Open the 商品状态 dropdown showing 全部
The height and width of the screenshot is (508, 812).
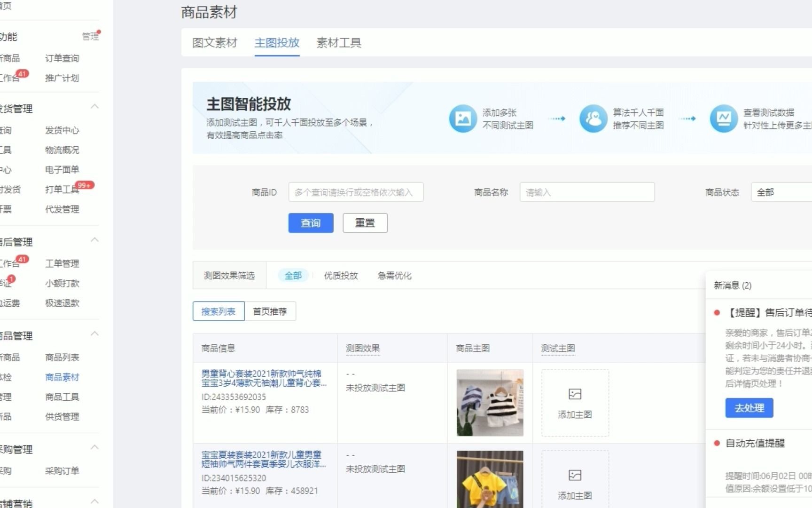point(781,192)
